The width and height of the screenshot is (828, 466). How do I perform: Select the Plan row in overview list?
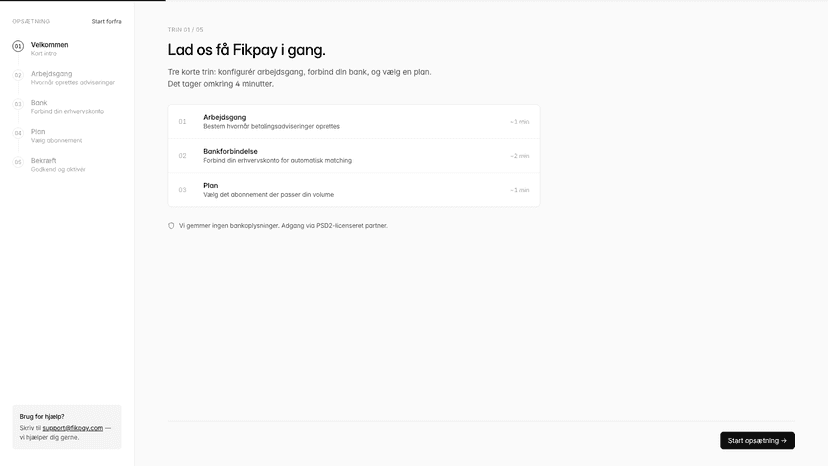point(354,190)
